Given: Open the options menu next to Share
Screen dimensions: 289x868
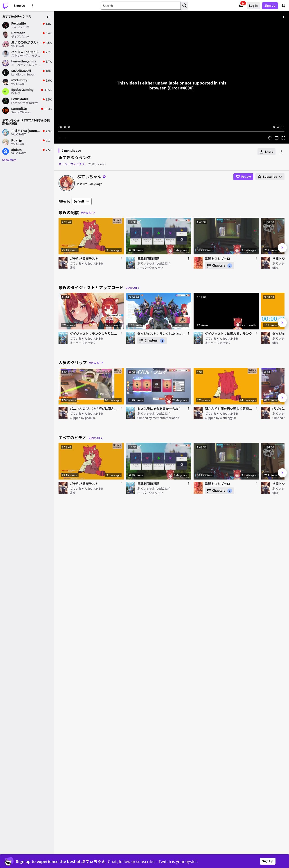Looking at the screenshot, I should tap(281, 152).
